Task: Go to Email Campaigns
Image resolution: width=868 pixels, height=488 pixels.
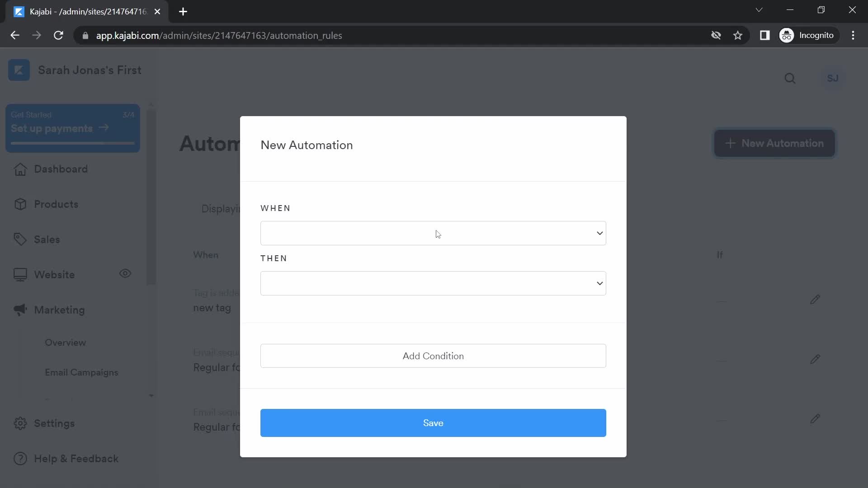Action: point(81,372)
